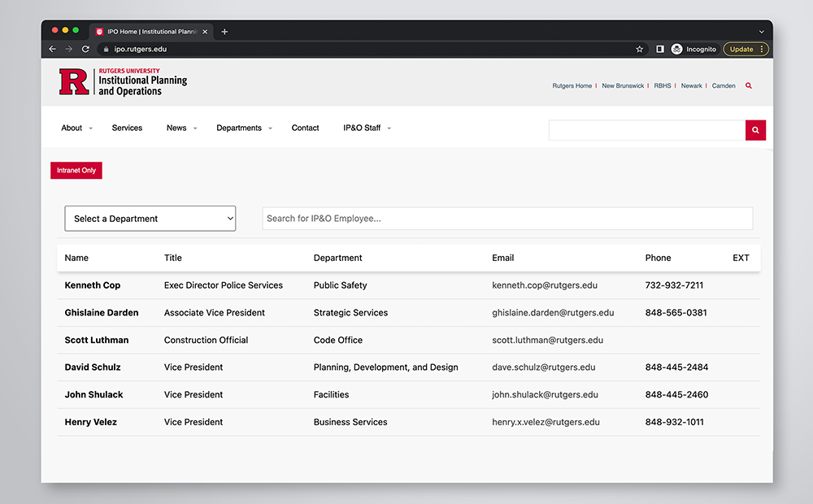Open the Select a Department dropdown
The height and width of the screenshot is (504, 813).
pyautogui.click(x=150, y=219)
